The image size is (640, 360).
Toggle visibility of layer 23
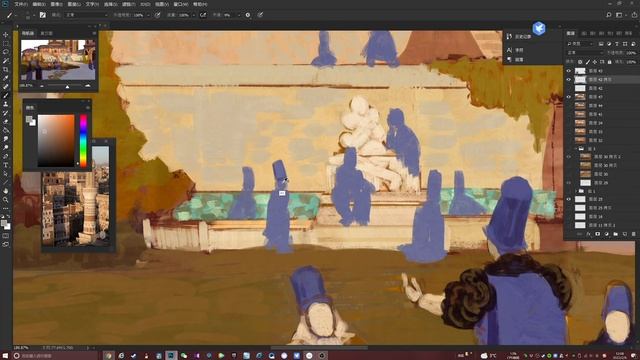click(569, 199)
